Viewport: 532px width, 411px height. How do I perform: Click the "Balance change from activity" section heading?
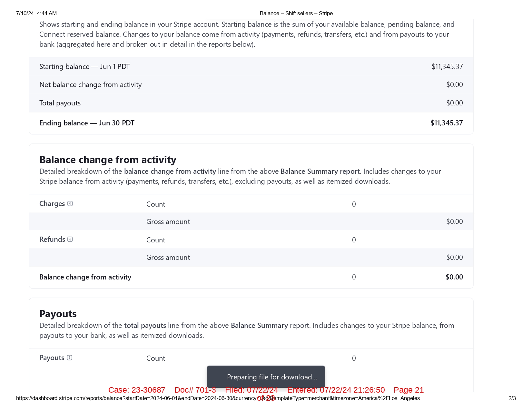click(x=108, y=160)
